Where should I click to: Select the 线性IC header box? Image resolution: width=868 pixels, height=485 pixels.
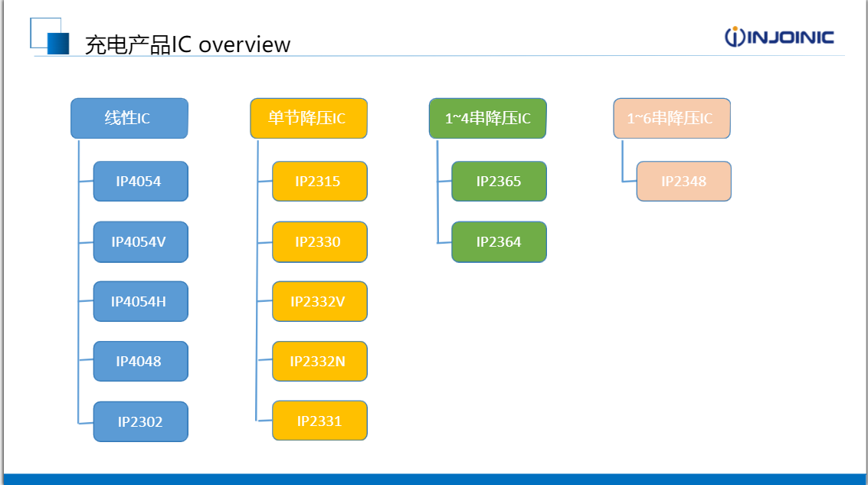click(129, 119)
